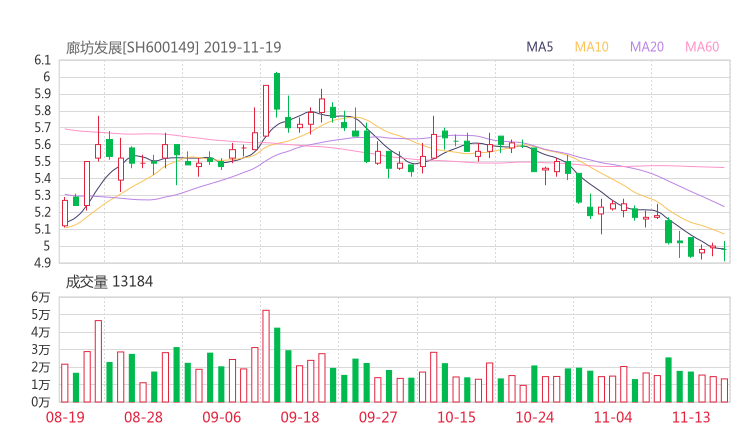
Task: Click the 1万 volume axis value
Action: coord(41,385)
